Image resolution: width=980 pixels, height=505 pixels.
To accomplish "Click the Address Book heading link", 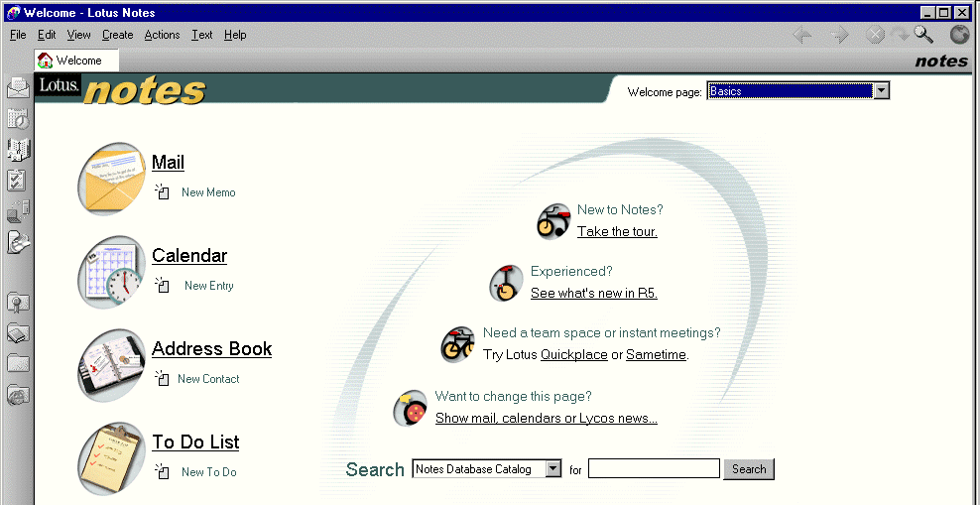I will 212,349.
